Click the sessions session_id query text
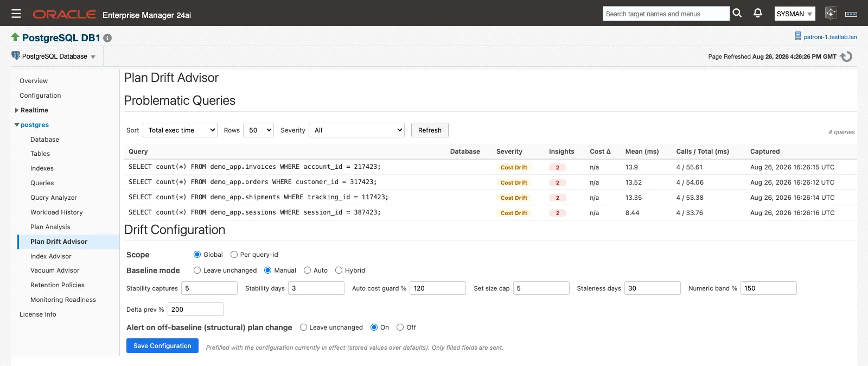 254,212
